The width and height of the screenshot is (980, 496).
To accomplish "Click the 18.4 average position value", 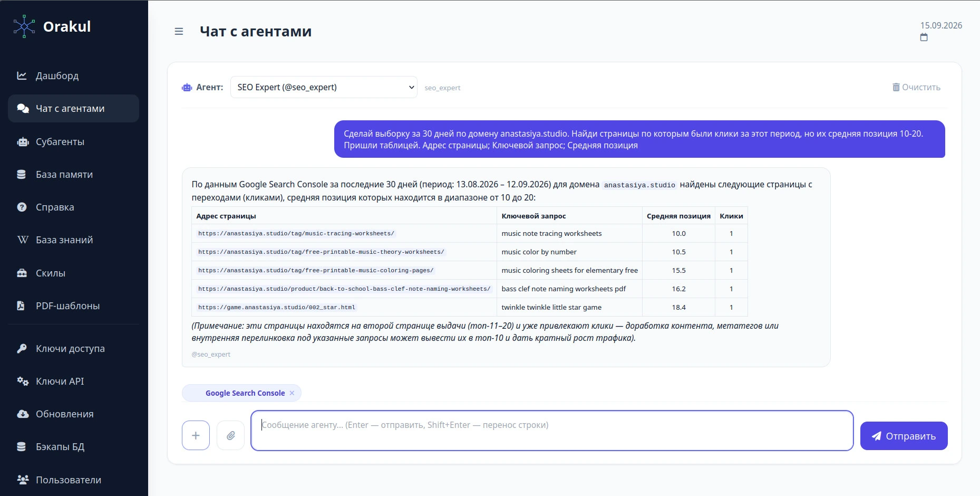I will 678,307.
